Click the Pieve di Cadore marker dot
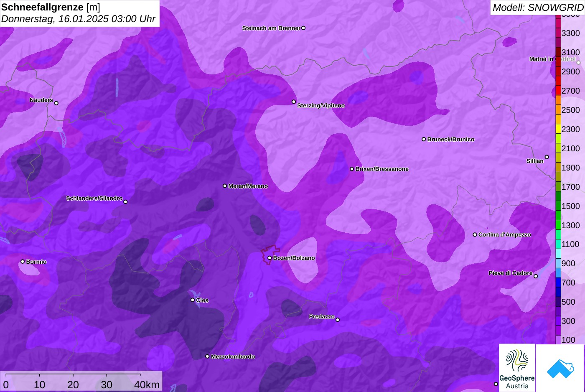Screen dimensions: 585x392 pos(536,276)
